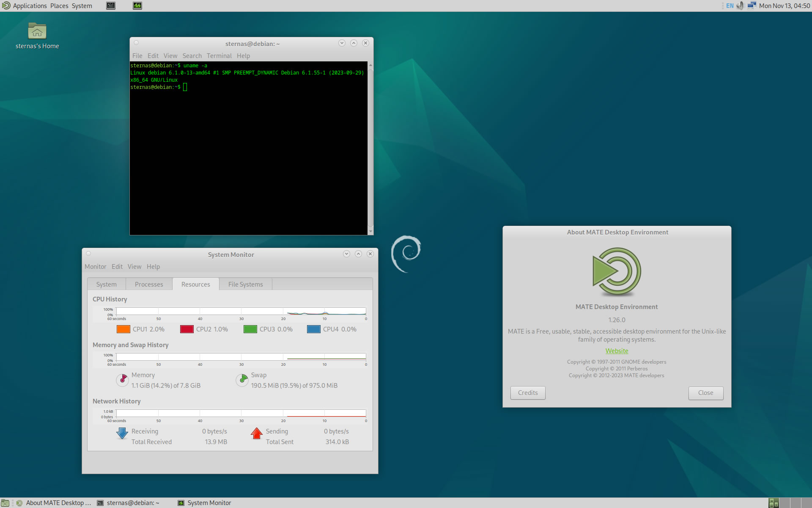The image size is (812, 508).
Task: Open System Monitor's View menu
Action: click(x=134, y=267)
